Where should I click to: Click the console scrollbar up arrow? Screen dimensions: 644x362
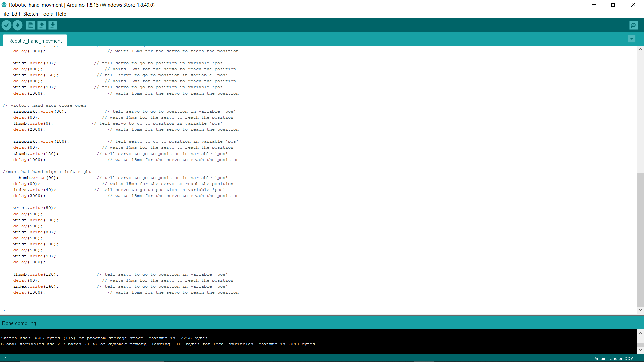pyautogui.click(x=640, y=333)
